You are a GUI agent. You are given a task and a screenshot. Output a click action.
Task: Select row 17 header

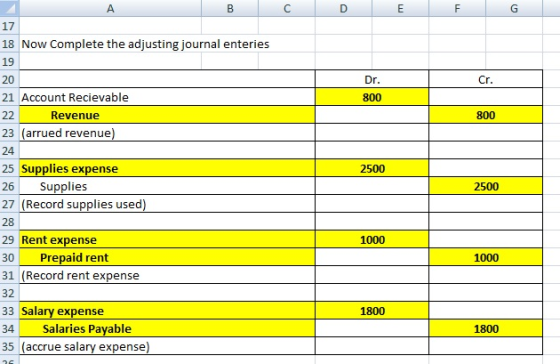(x=9, y=26)
